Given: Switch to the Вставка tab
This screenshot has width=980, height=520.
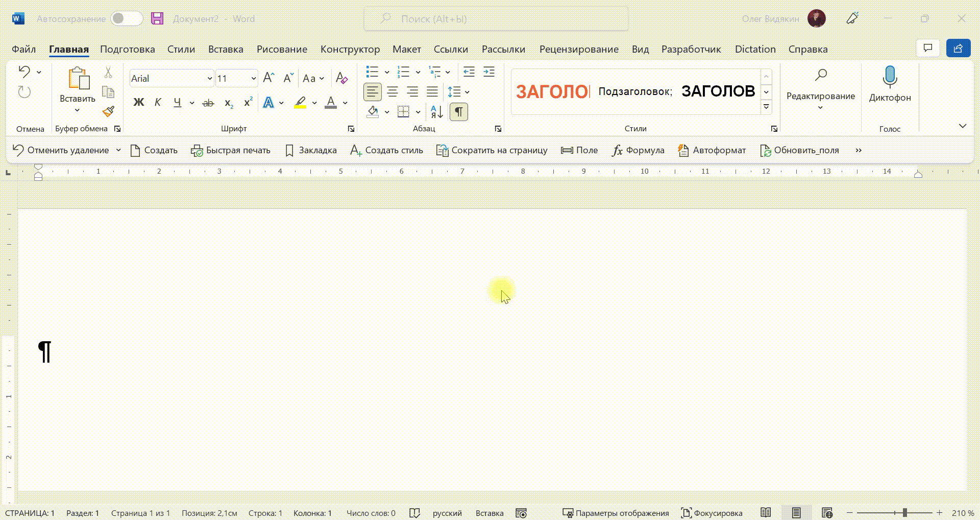Looking at the screenshot, I should [x=226, y=49].
